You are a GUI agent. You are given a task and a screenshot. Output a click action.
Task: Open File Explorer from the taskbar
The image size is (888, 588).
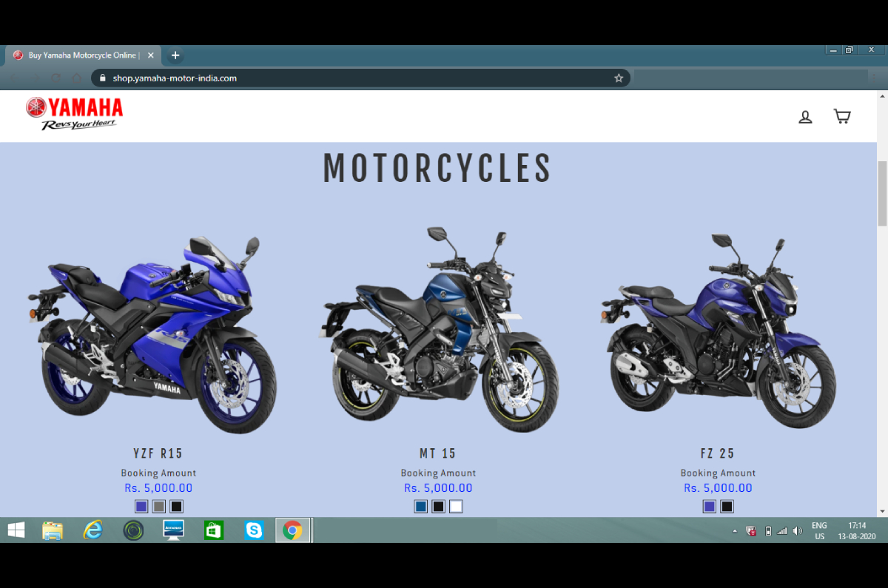53,530
